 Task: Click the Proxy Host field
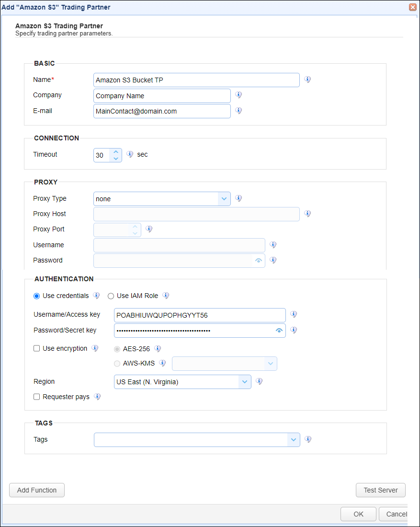tap(196, 214)
